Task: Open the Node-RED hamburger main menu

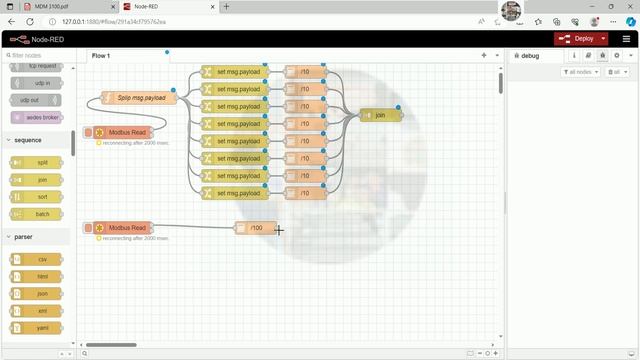Action: tap(626, 39)
